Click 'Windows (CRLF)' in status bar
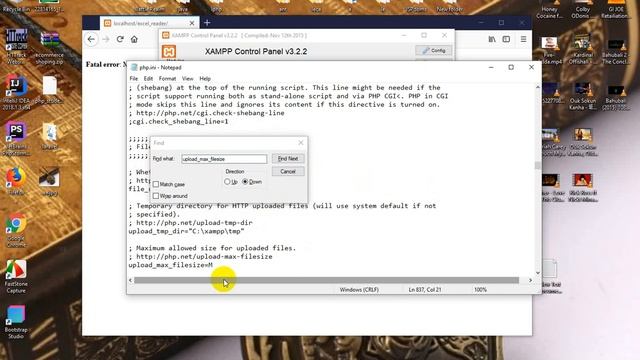This screenshot has height=360, width=640. pyautogui.click(x=359, y=289)
